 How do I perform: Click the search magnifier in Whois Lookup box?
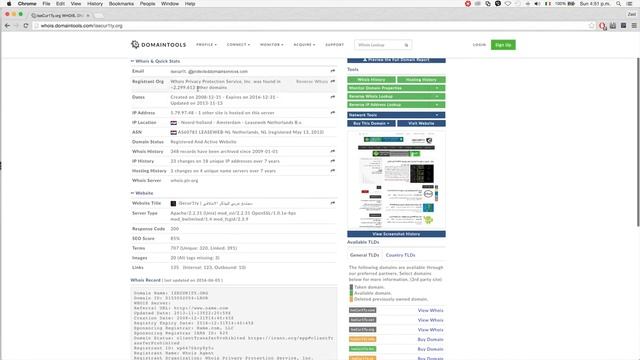406,45
